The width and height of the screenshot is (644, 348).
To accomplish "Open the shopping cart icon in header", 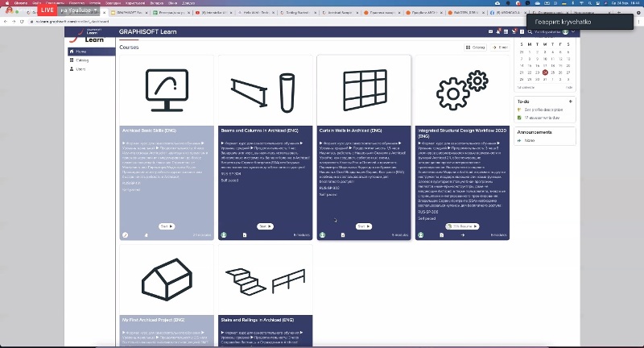I will 514,31.
